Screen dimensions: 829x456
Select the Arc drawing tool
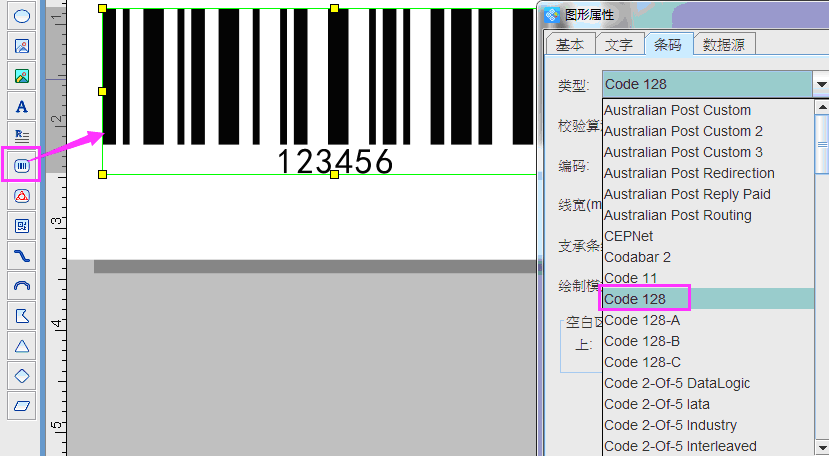[22, 286]
